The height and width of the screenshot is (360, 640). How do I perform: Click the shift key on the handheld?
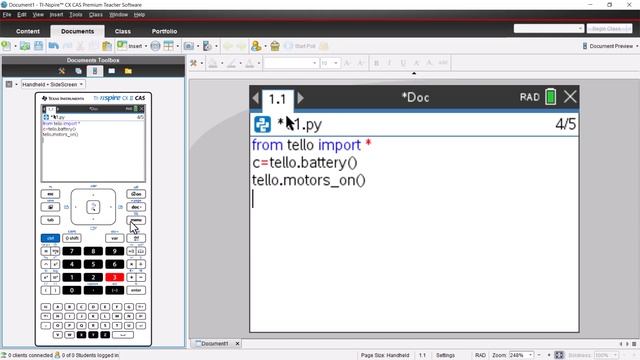pyautogui.click(x=72, y=238)
